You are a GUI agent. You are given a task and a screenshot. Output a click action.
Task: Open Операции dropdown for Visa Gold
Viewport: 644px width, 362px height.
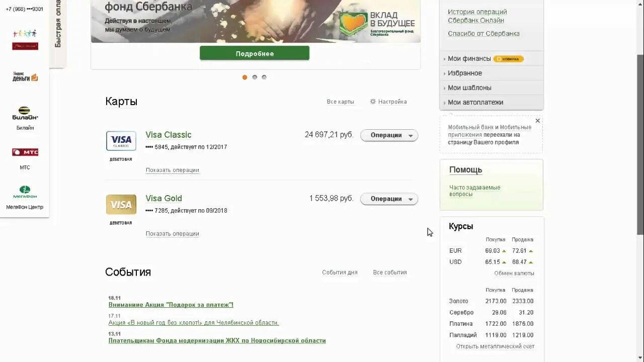pos(389,199)
